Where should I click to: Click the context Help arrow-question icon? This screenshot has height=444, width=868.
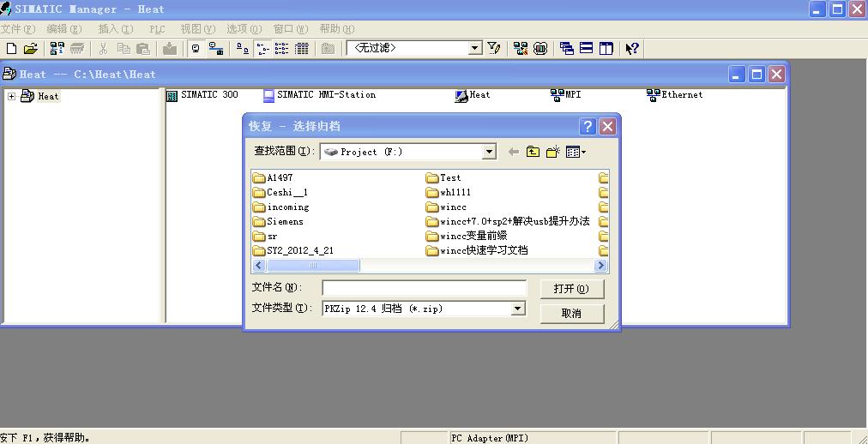click(x=632, y=49)
